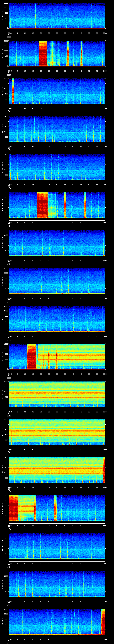This screenshot has width=114, height=644.
Task: Select the spectrogram panel starting at 15:28:00
Action: tap(57, 243)
